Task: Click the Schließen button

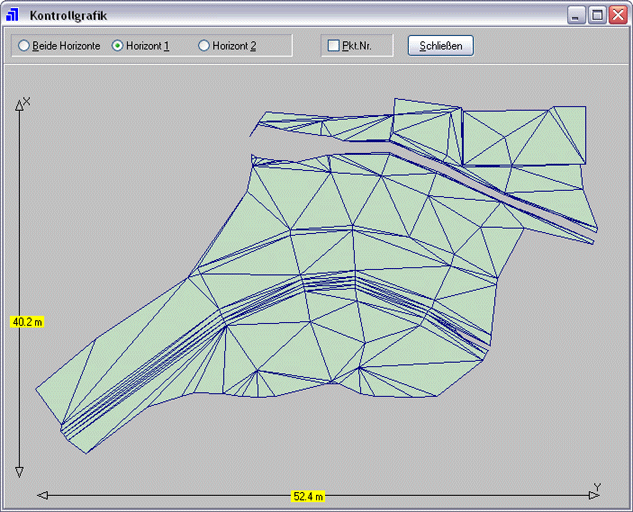Action: click(x=440, y=46)
